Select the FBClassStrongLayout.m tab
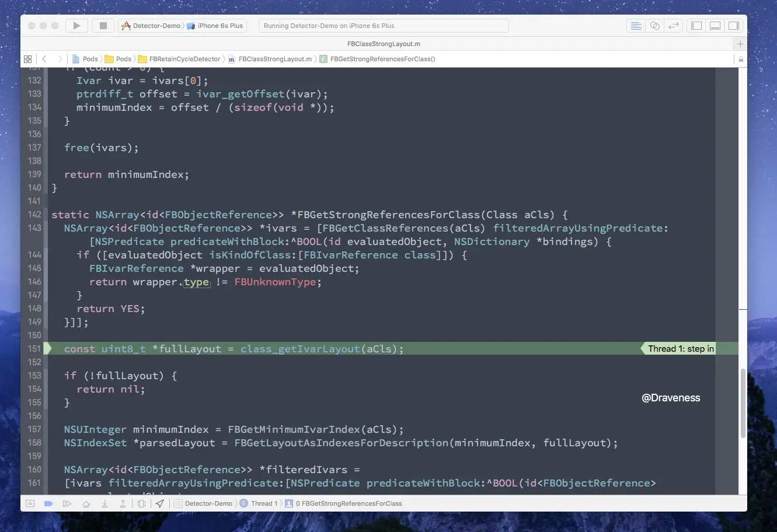This screenshot has width=777, height=532. 384,44
